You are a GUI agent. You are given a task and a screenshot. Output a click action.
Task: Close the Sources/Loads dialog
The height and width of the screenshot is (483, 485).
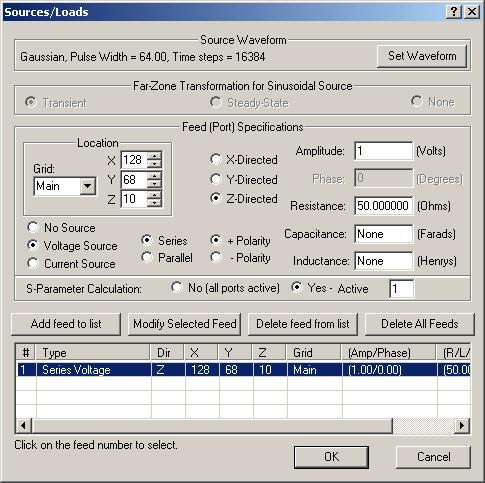click(472, 12)
